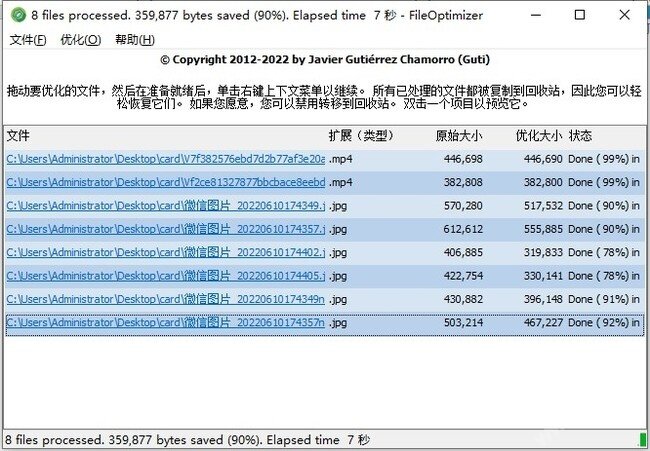The image size is (650, 451).
Task: Open the 文件(F) menu
Action: tap(28, 40)
